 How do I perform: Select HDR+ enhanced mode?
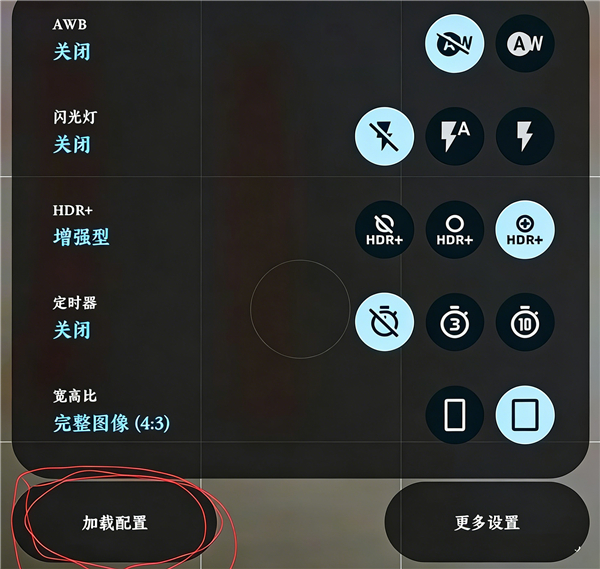[525, 230]
